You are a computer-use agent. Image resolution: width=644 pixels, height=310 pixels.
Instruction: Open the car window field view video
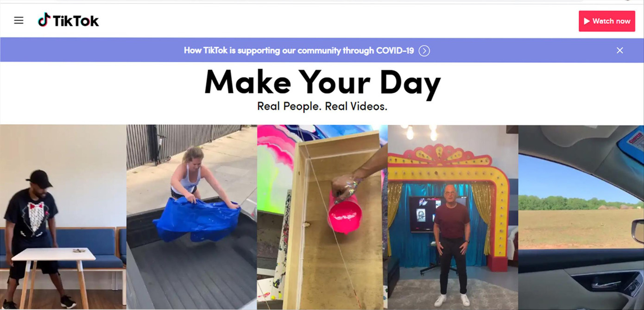coord(581,217)
